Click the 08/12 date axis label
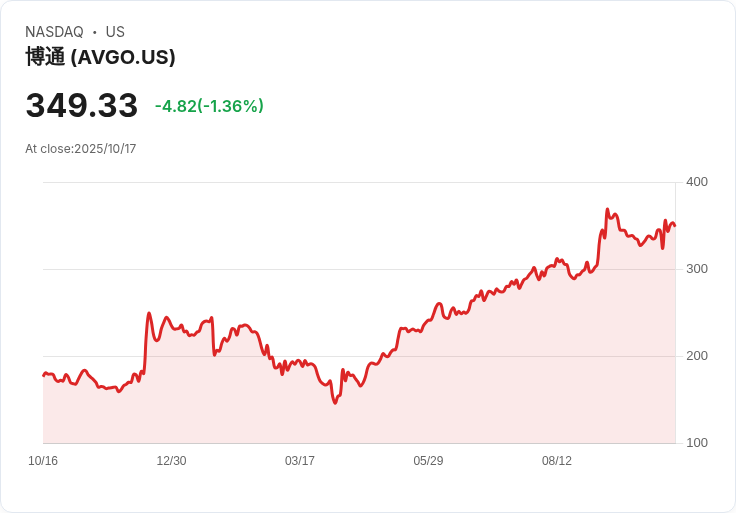 coord(557,460)
